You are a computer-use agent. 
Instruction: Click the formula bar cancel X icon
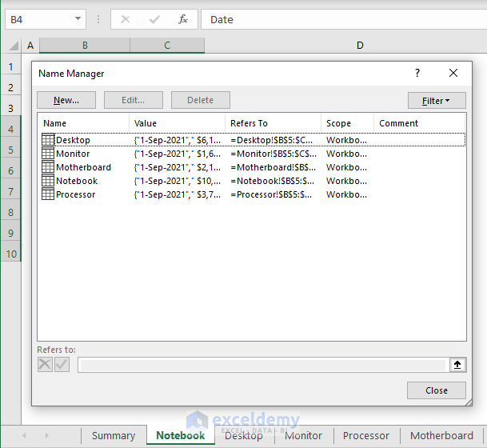click(126, 19)
